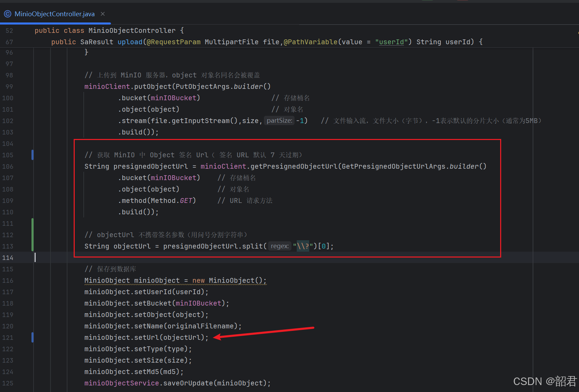Screen dimensions: 579x392
Task: Click the Java class icon on the file tab
Action: 8,14
